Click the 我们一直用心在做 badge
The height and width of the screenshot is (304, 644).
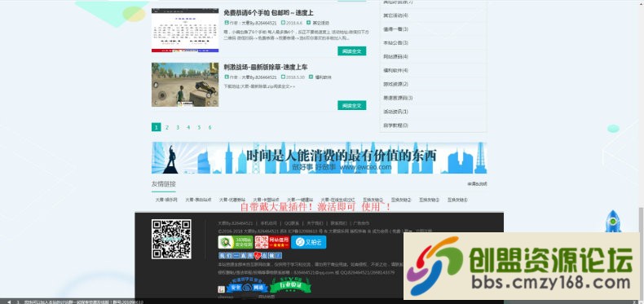(250, 256)
